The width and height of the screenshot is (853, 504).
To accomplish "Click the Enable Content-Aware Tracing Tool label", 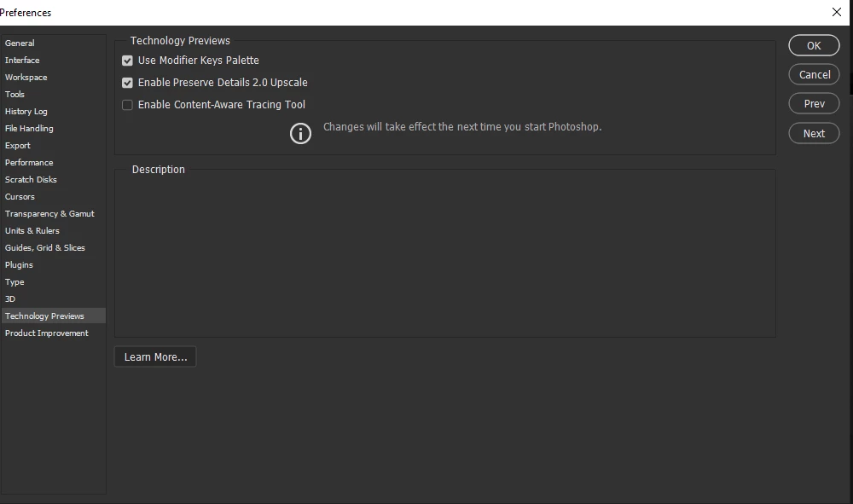I will (x=222, y=104).
